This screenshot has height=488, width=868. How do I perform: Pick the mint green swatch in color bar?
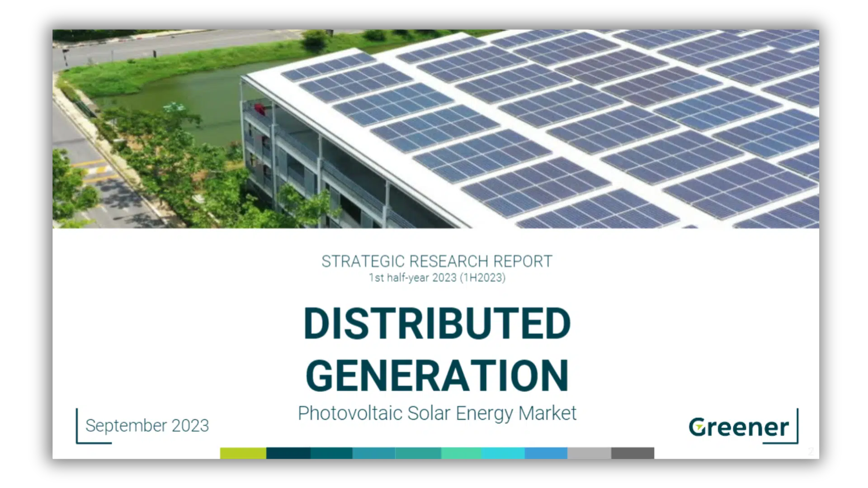(461, 453)
